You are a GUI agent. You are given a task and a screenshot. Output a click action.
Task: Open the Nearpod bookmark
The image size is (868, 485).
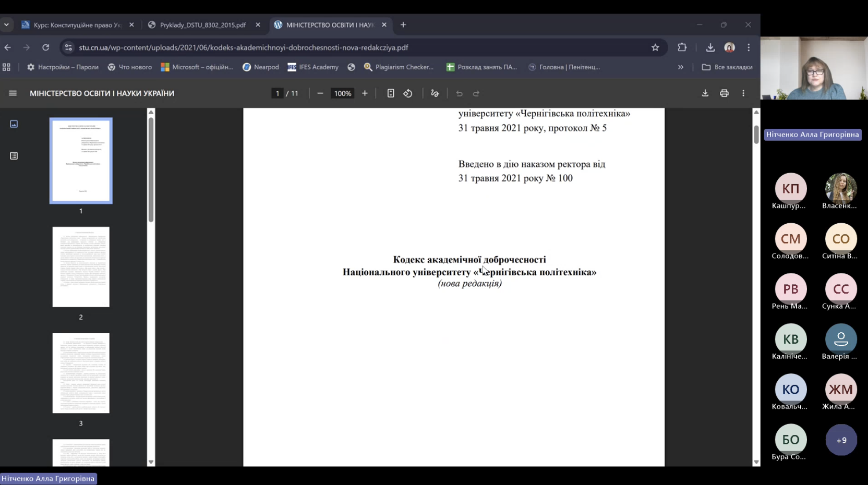click(261, 67)
